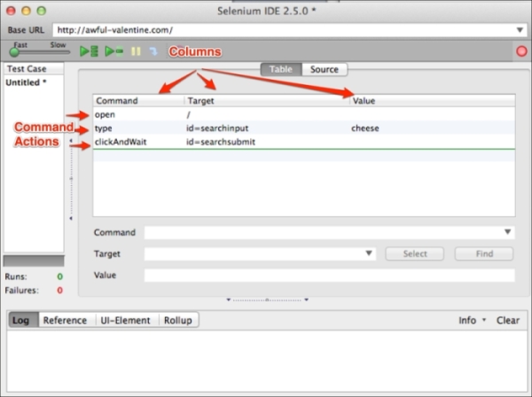Select the open command row
The height and width of the screenshot is (397, 532).
pyautogui.click(x=304, y=114)
